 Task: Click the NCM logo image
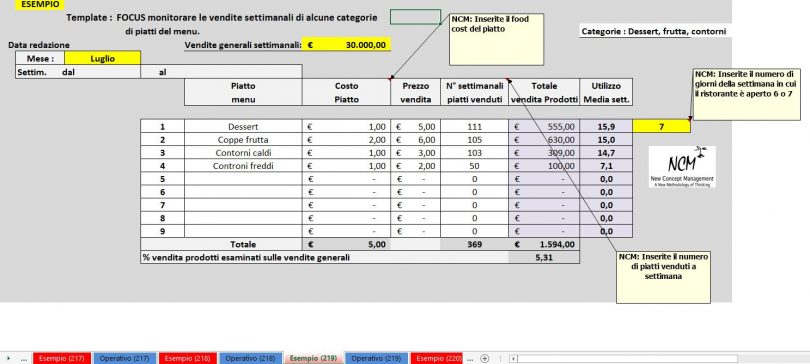point(682,166)
